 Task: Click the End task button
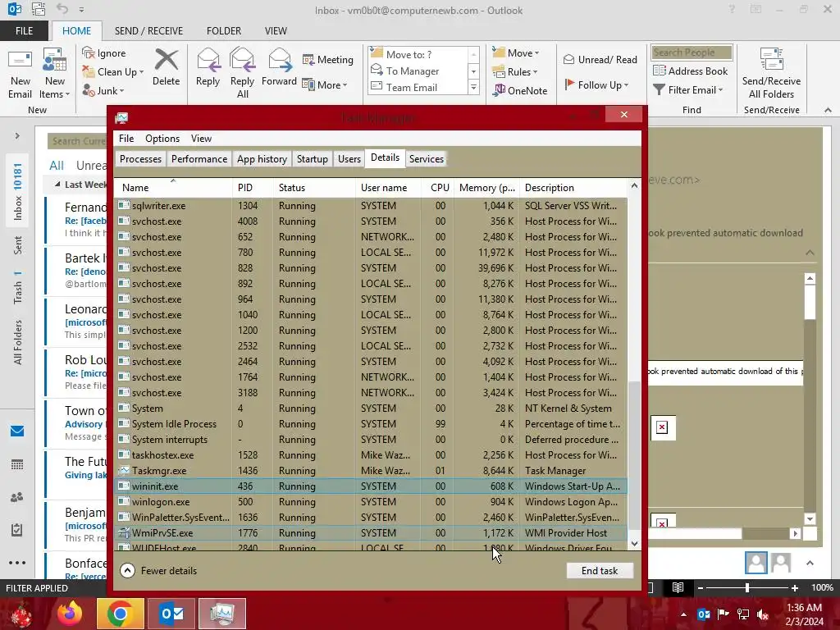pos(600,571)
